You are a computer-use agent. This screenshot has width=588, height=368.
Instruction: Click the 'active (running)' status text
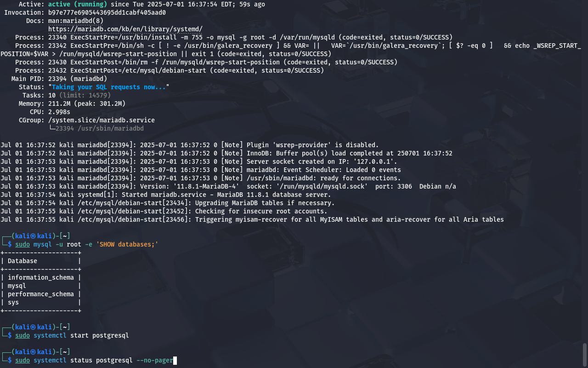tap(78, 4)
